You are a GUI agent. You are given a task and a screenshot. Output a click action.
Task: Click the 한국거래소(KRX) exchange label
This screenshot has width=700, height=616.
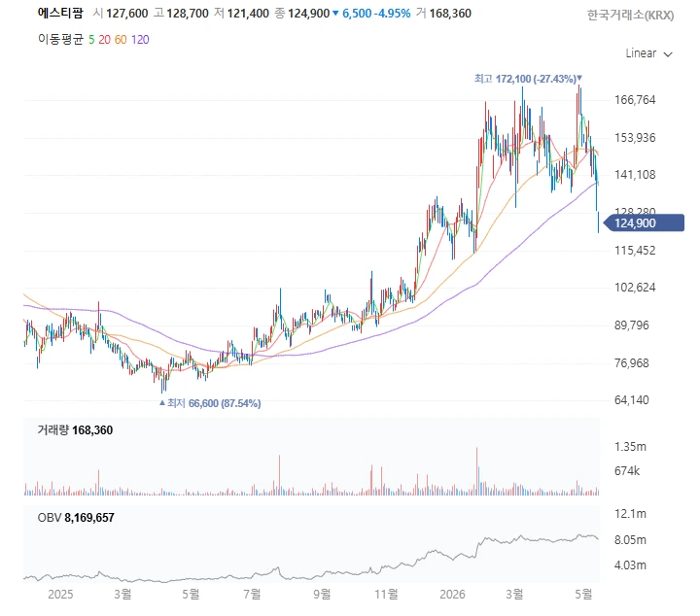630,16
